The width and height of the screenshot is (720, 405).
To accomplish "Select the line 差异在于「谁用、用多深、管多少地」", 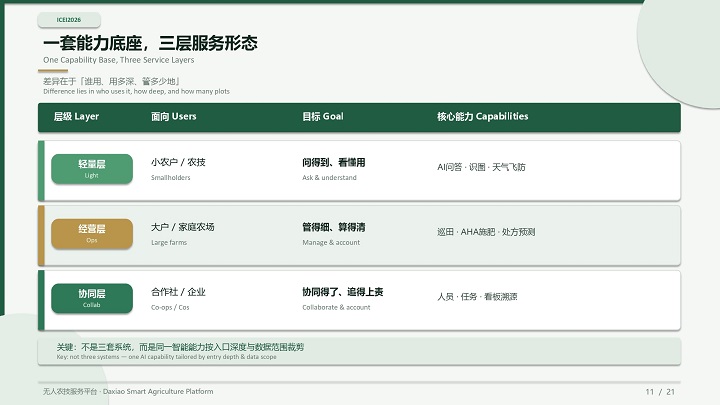I will 112,81.
